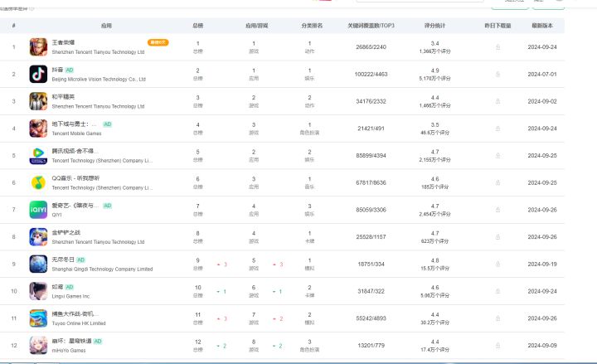Click the orange badge beside 王者荣耀

pyautogui.click(x=158, y=42)
